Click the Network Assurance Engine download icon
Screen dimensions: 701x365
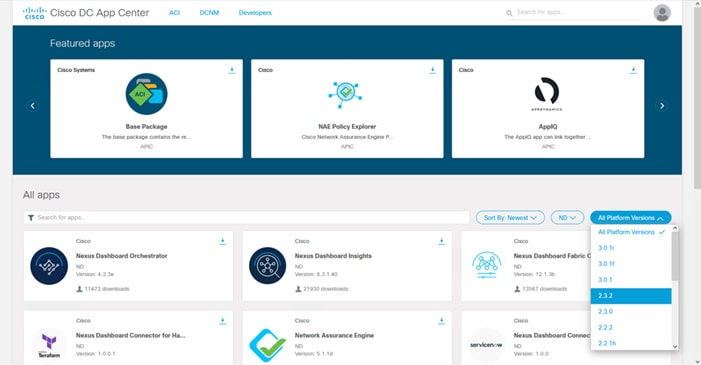(x=441, y=321)
